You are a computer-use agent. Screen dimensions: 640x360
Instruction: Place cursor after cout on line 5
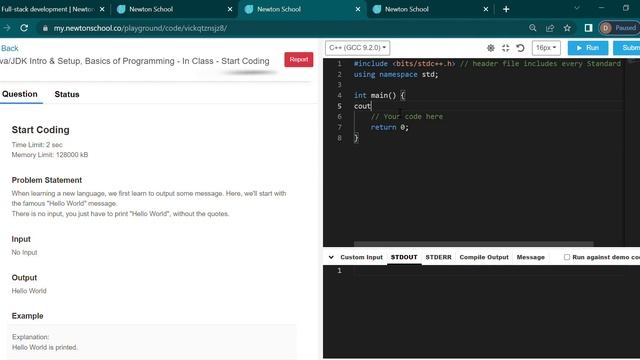[x=371, y=106]
